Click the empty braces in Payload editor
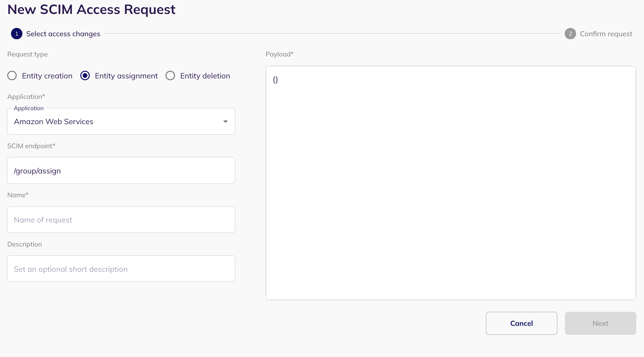The image size is (644, 357). [275, 80]
